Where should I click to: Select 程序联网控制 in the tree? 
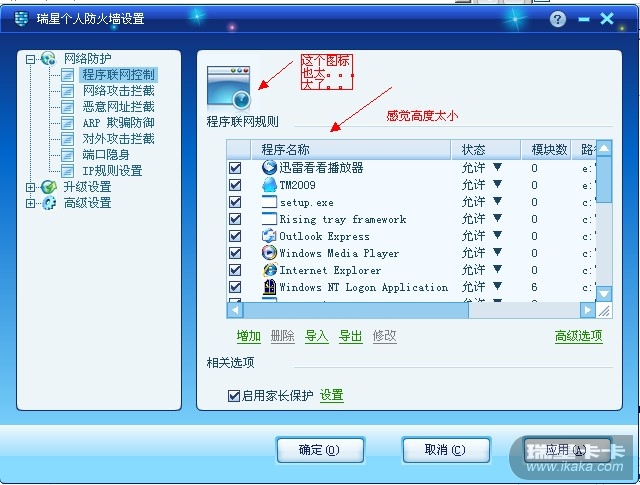(118, 75)
